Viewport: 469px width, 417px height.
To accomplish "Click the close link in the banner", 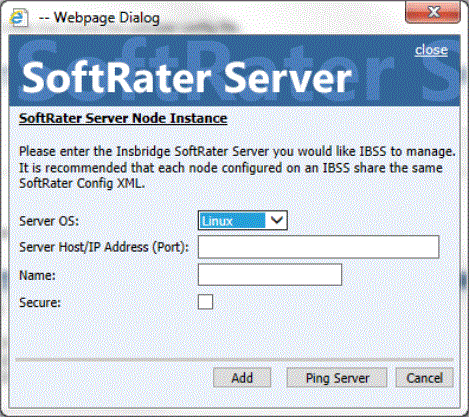I will coord(431,50).
